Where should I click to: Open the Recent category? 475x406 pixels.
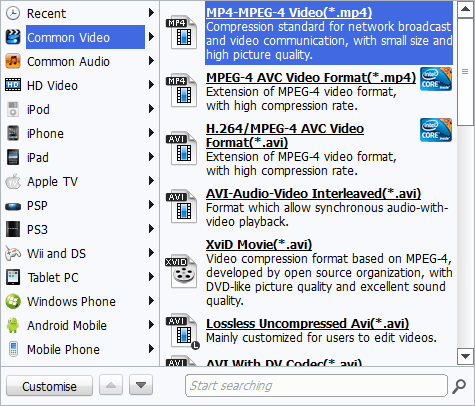tap(46, 14)
